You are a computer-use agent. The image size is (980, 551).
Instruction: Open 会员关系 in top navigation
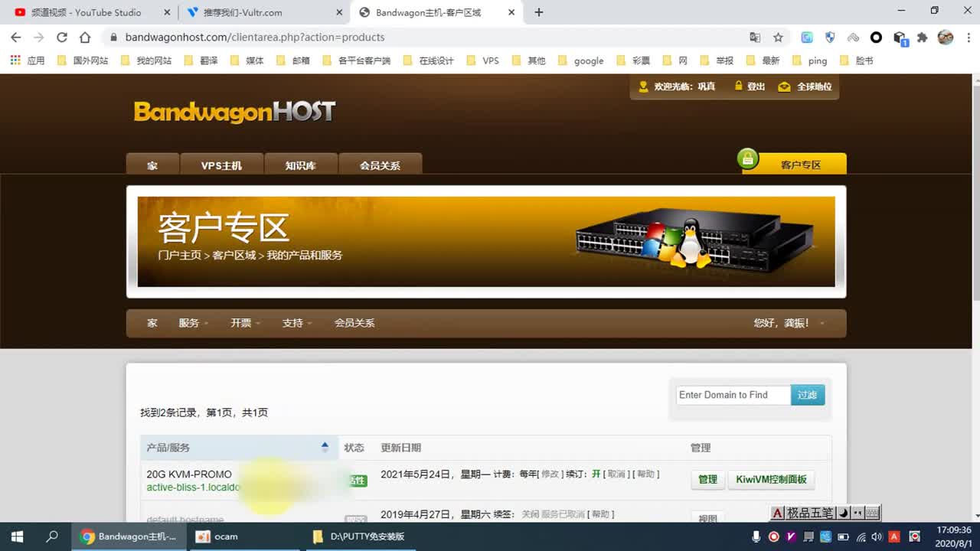[x=380, y=165]
